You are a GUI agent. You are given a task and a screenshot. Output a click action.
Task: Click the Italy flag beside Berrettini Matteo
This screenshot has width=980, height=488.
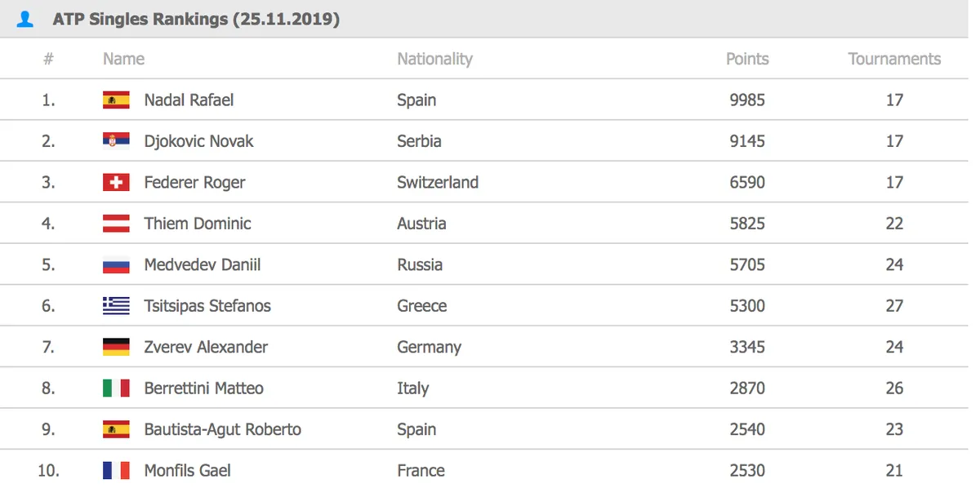click(x=116, y=388)
